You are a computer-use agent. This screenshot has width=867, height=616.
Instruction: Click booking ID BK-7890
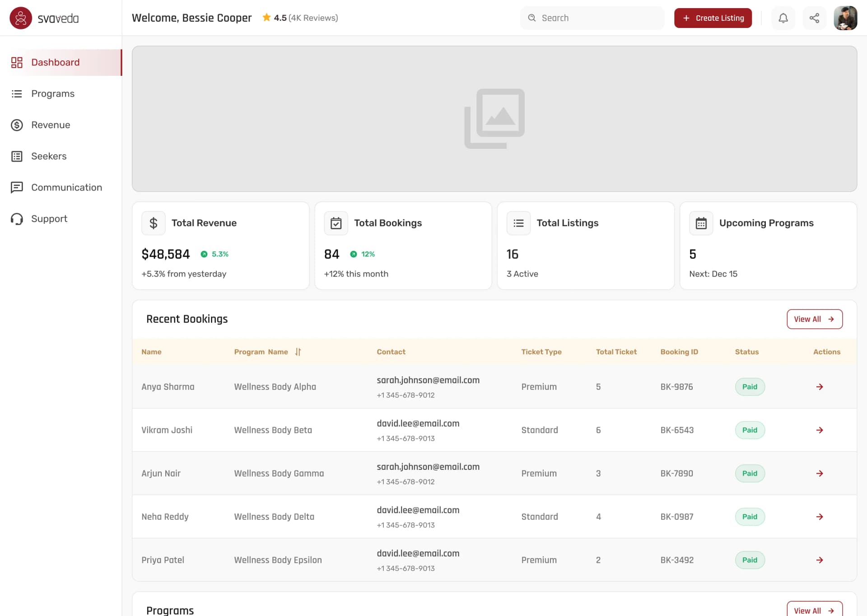pyautogui.click(x=676, y=473)
